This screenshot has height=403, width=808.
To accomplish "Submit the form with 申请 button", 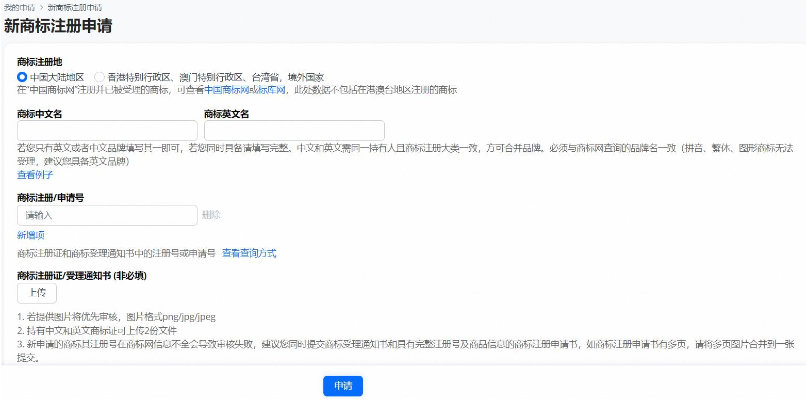I will tap(342, 386).
